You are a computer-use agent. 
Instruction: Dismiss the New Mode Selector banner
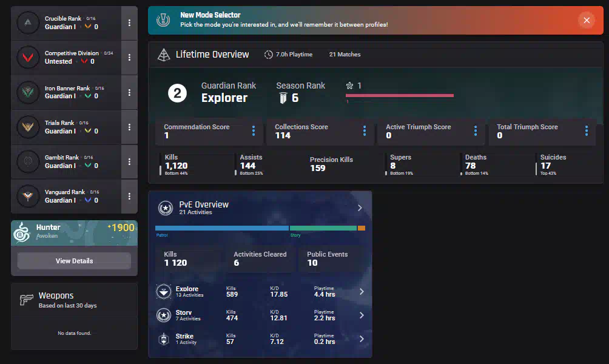tap(587, 20)
